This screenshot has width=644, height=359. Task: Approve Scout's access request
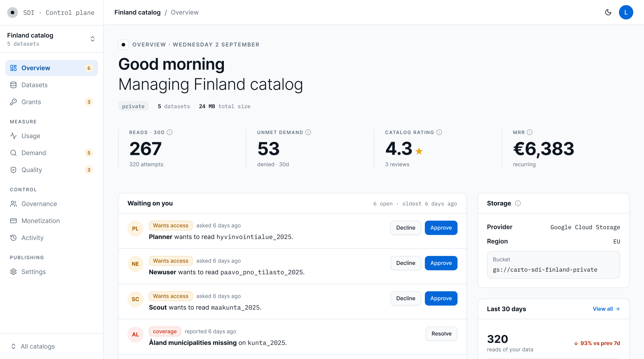point(441,298)
